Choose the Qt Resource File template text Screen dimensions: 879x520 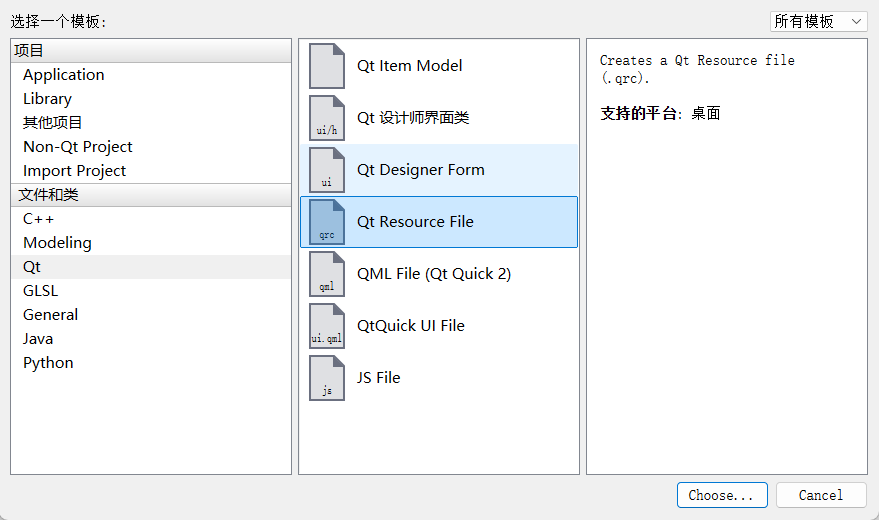tap(415, 222)
